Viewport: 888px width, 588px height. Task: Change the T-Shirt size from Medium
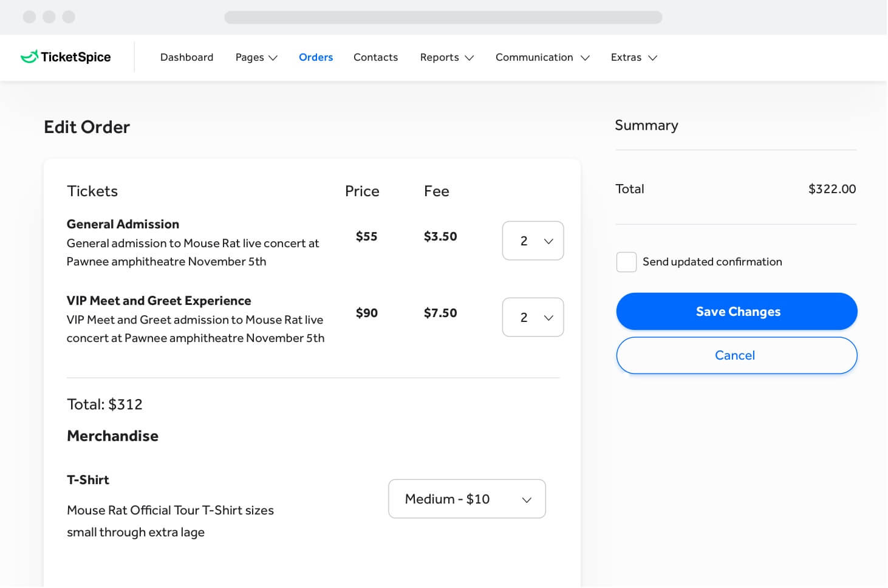point(466,499)
